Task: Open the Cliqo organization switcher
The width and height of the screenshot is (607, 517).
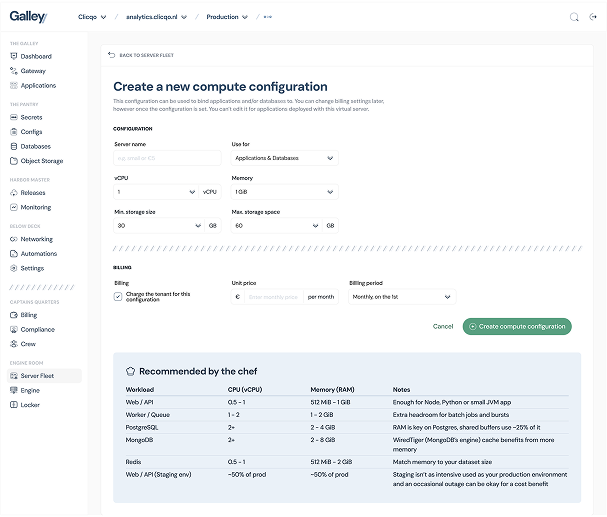Action: (93, 17)
